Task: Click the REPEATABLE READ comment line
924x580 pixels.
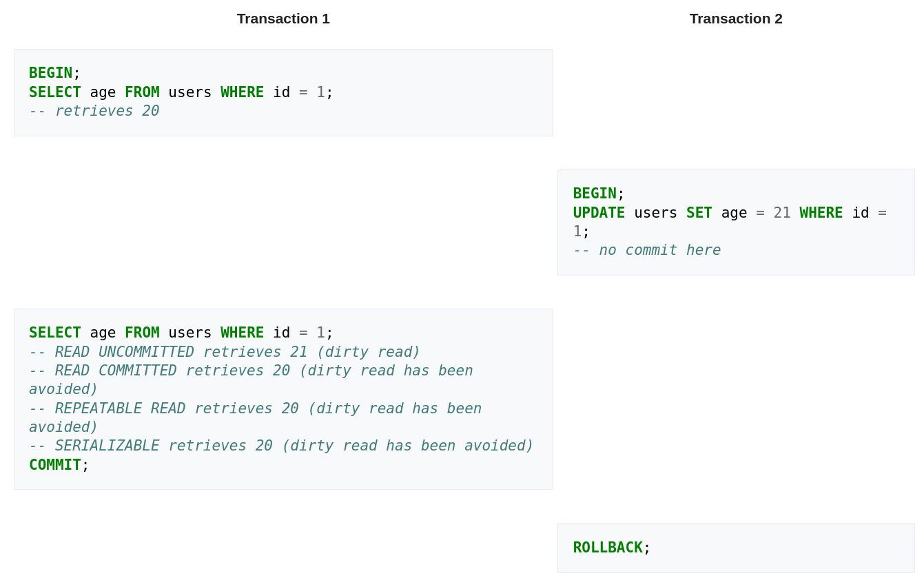Action: pos(255,408)
